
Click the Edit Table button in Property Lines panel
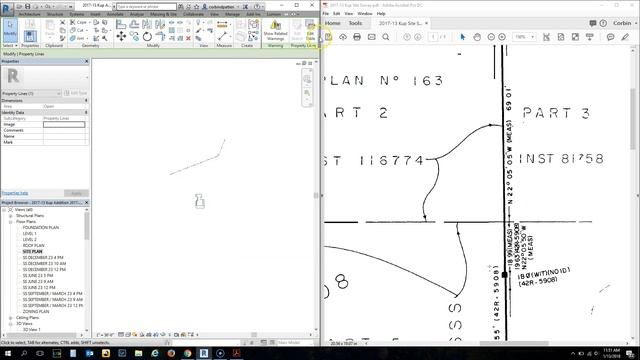pyautogui.click(x=311, y=30)
